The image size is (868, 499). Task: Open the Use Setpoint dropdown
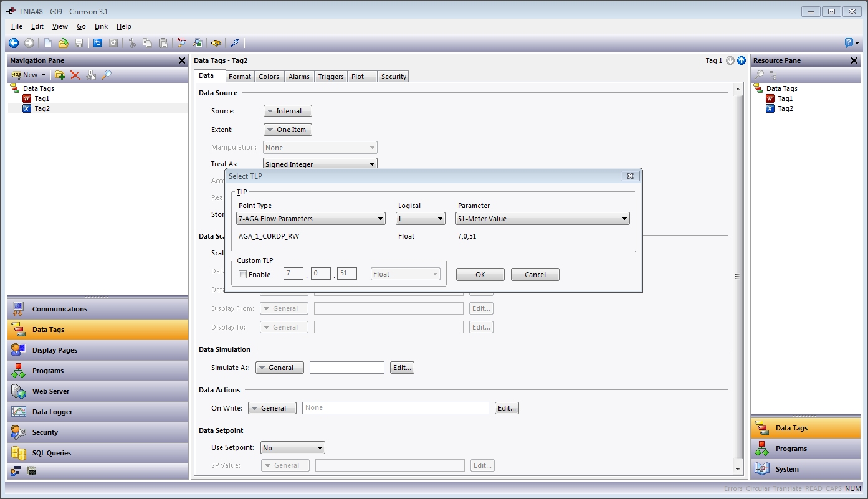click(x=293, y=448)
